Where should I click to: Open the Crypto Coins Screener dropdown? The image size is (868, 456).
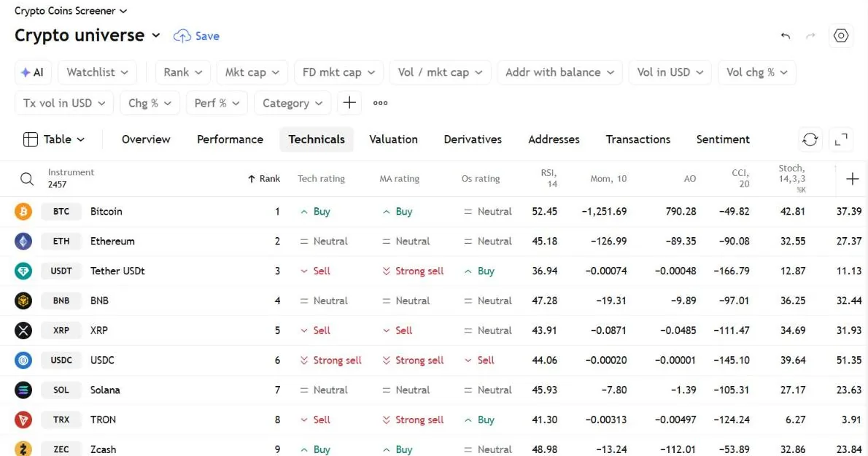click(70, 11)
